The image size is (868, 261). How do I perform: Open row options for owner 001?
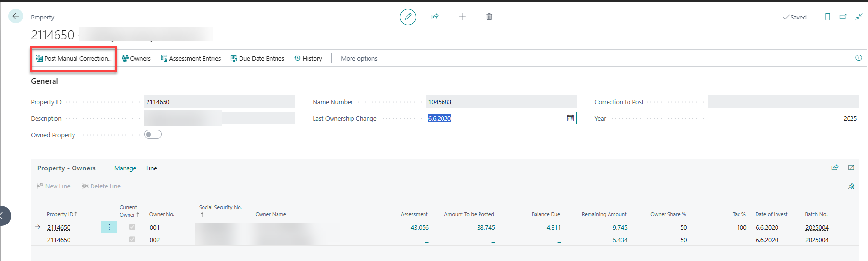coord(109,227)
